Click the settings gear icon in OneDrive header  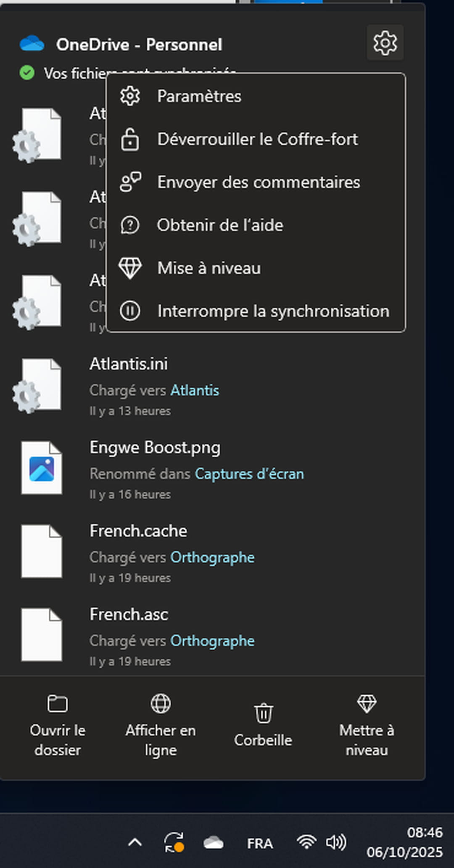pyautogui.click(x=385, y=43)
